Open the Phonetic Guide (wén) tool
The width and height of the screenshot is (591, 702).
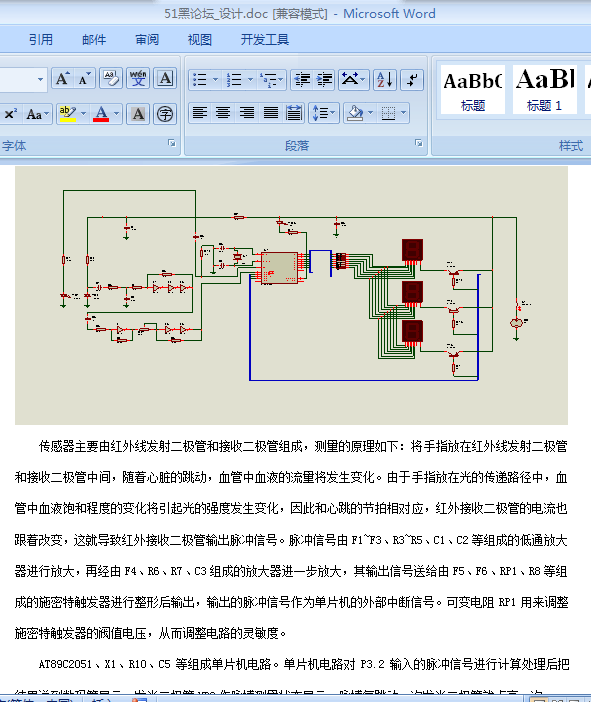click(138, 79)
